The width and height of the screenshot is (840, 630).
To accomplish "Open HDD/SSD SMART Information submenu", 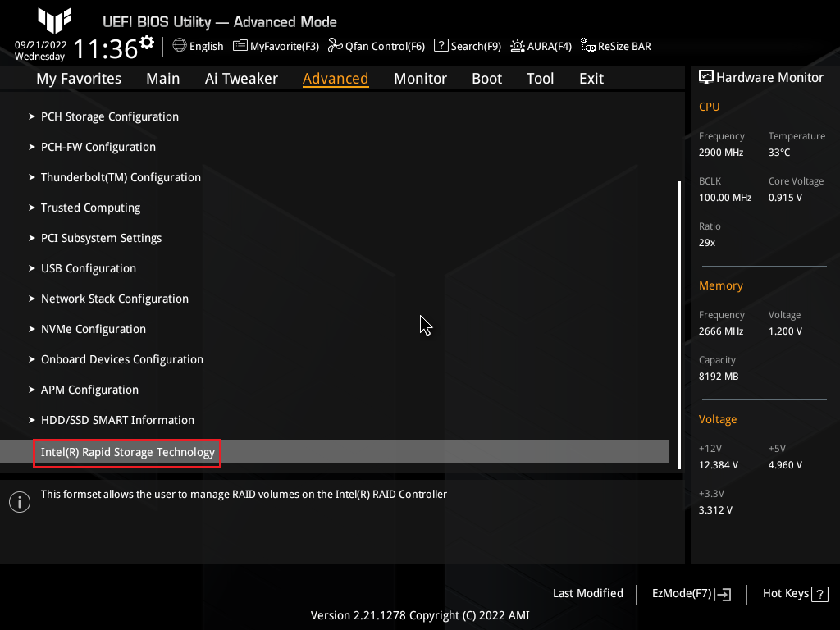I will tap(117, 420).
